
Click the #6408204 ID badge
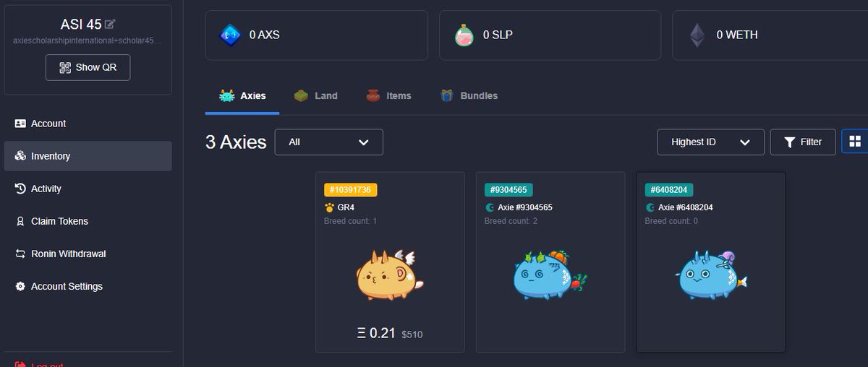(670, 190)
